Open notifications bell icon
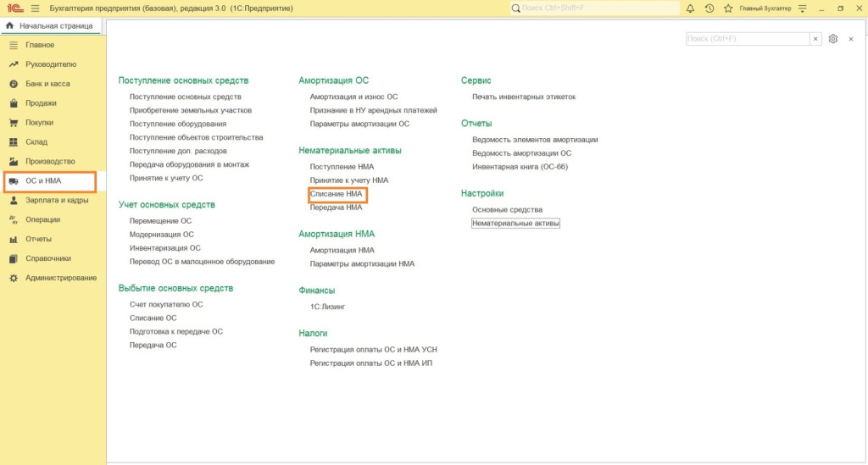This screenshot has width=868, height=465. tap(690, 8)
